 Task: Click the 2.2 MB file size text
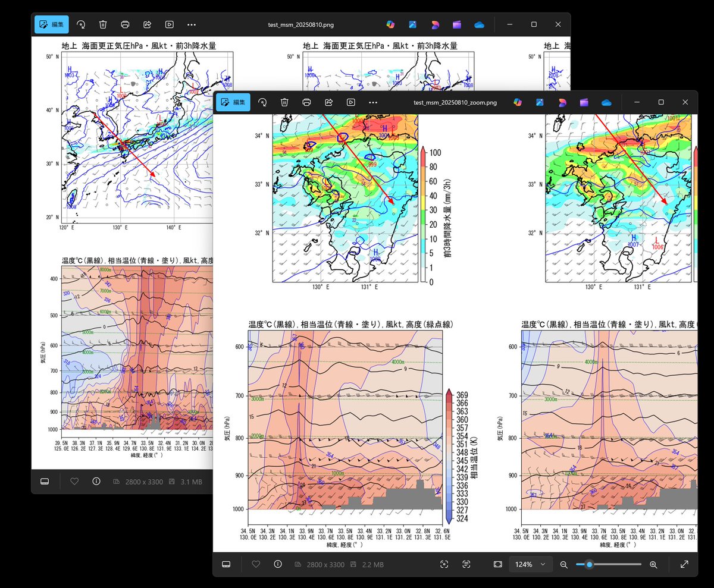[372, 564]
